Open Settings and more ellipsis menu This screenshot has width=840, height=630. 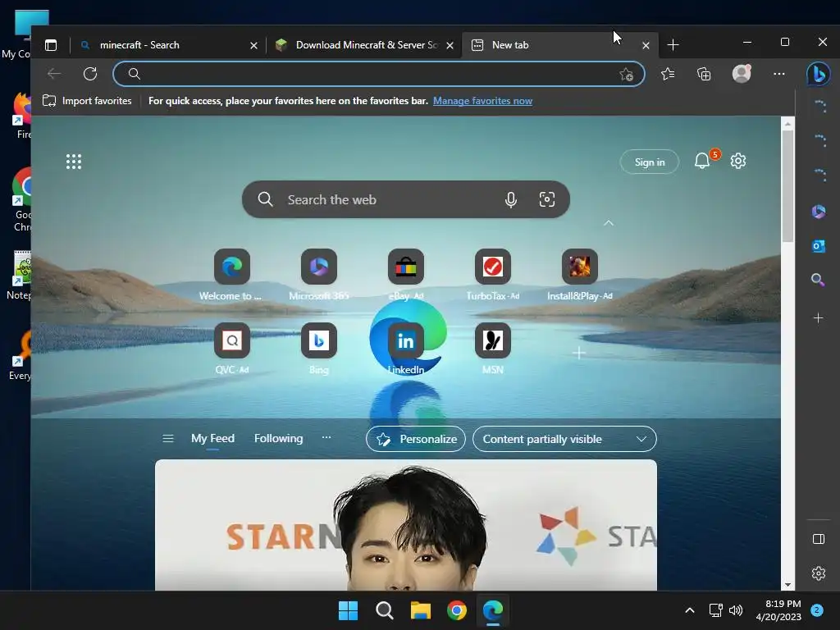[779, 74]
